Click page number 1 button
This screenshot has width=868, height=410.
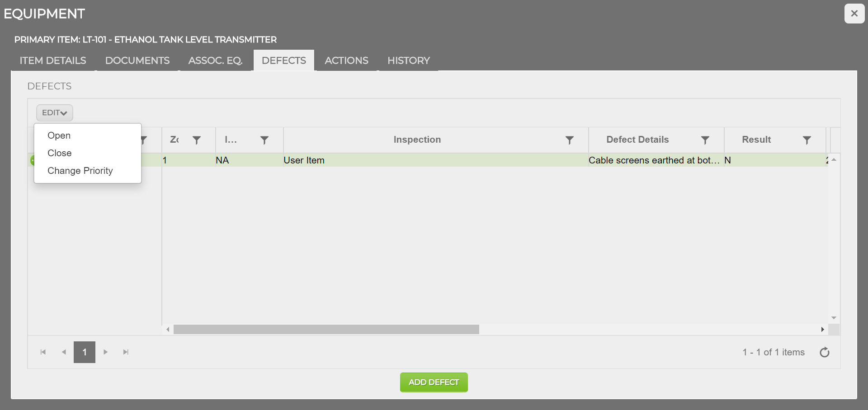click(x=85, y=352)
